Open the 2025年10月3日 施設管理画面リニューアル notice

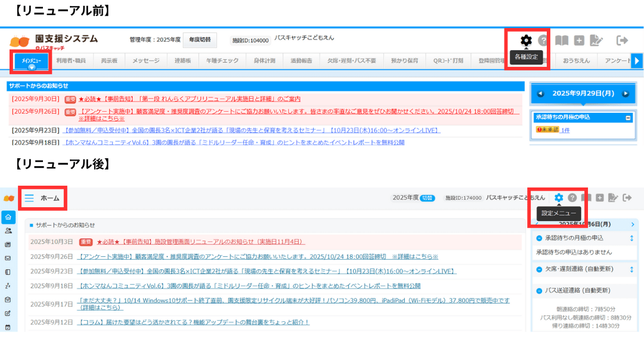point(200,242)
